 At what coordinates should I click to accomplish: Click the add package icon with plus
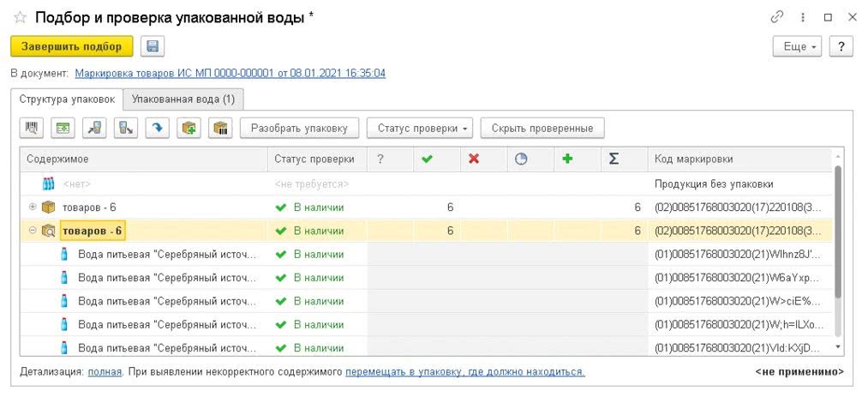pos(189,129)
